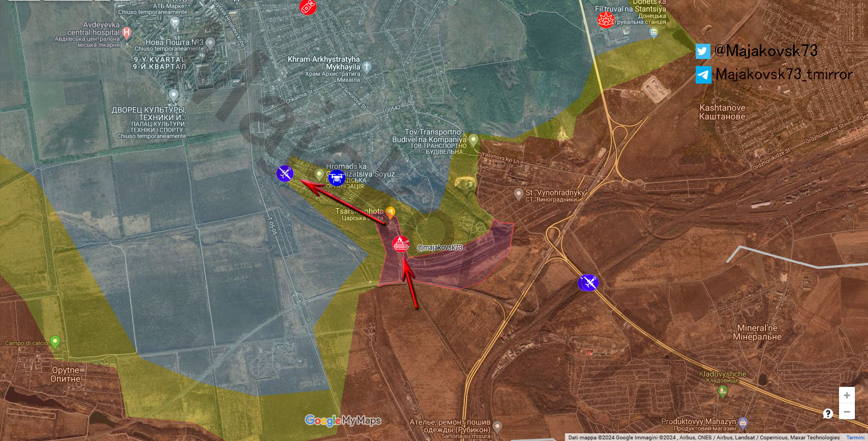Open the Tsars'ka okhota restaurant pin
The height and width of the screenshot is (441, 868).
click(x=390, y=211)
